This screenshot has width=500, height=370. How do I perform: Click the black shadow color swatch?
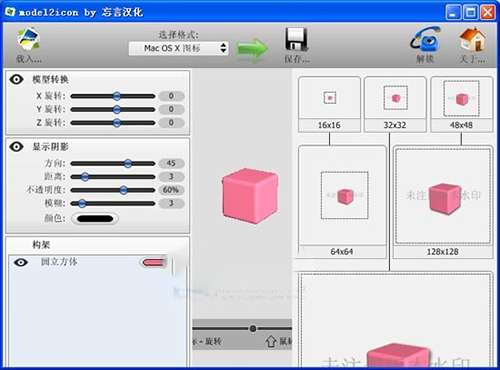95,219
